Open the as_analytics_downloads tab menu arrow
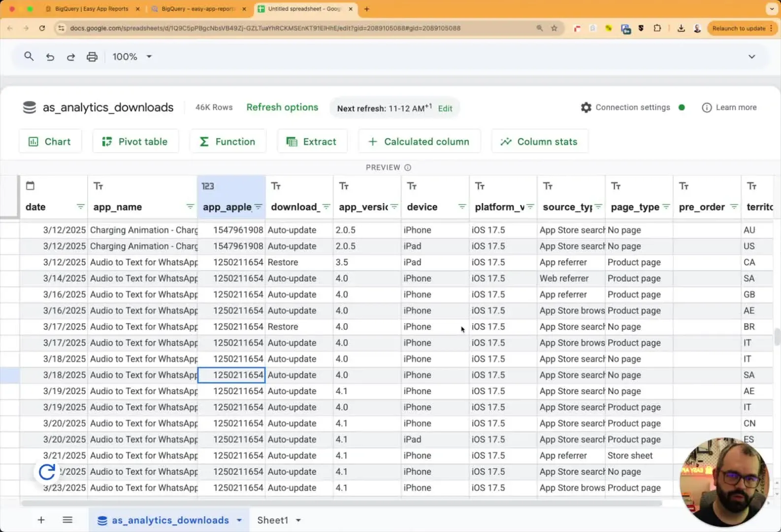 [239, 520]
